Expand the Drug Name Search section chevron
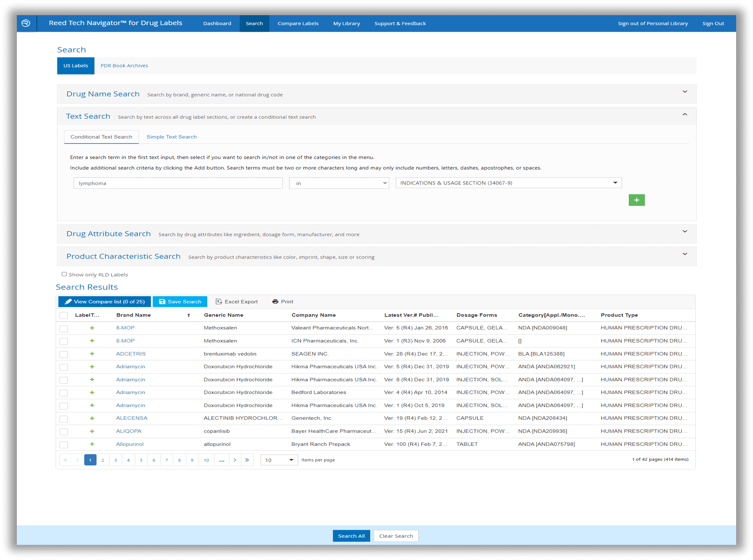This screenshot has width=753, height=560. click(685, 92)
